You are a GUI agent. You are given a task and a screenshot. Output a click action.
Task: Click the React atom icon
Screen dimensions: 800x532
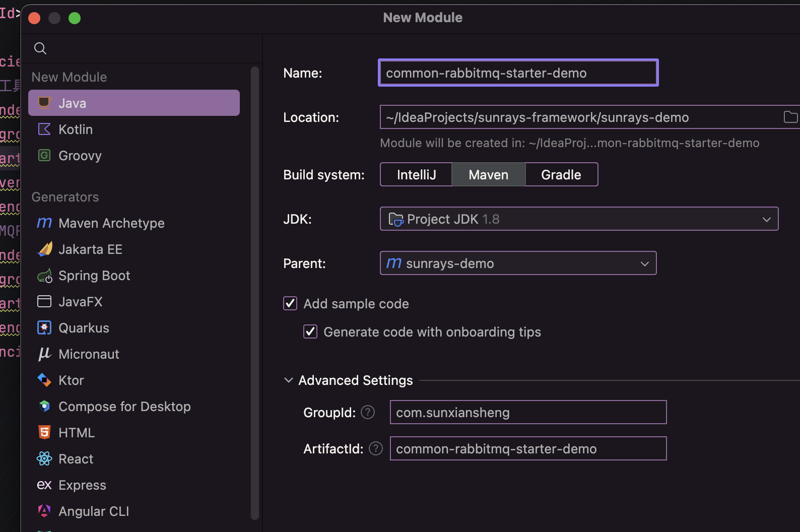(x=44, y=458)
